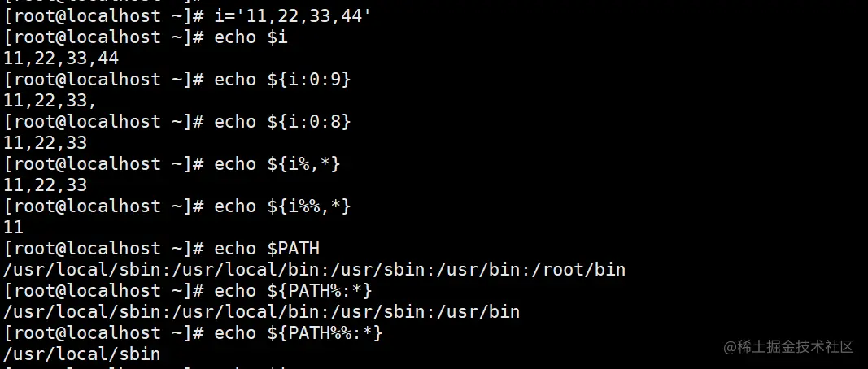
Task: Click the final /usr/local/sbin output line
Action: 82,354
